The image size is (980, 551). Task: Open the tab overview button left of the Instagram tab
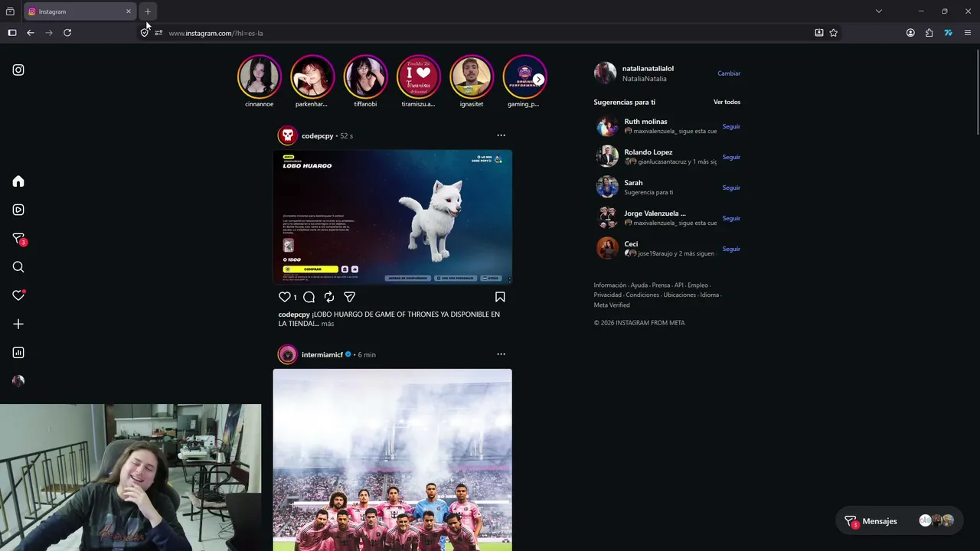(10, 11)
